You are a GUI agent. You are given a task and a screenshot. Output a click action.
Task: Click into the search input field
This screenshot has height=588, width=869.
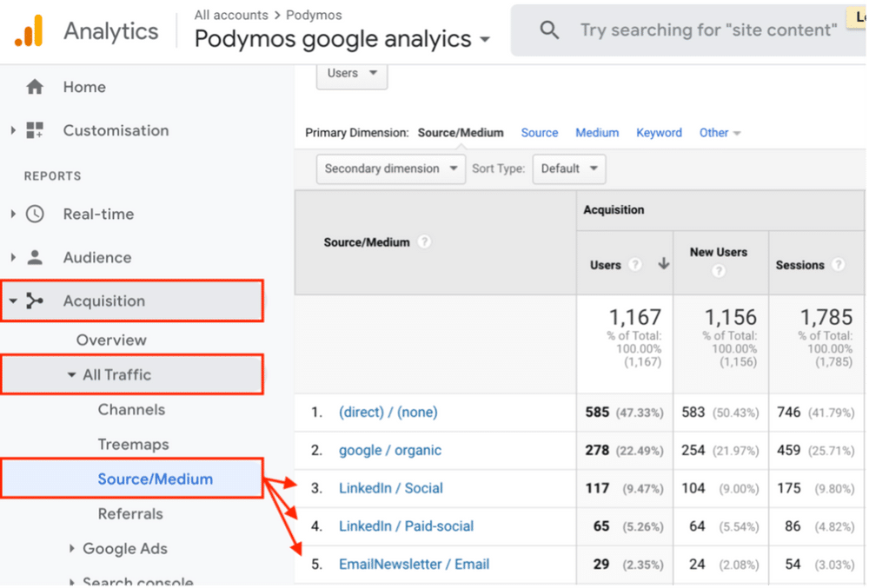click(x=708, y=30)
